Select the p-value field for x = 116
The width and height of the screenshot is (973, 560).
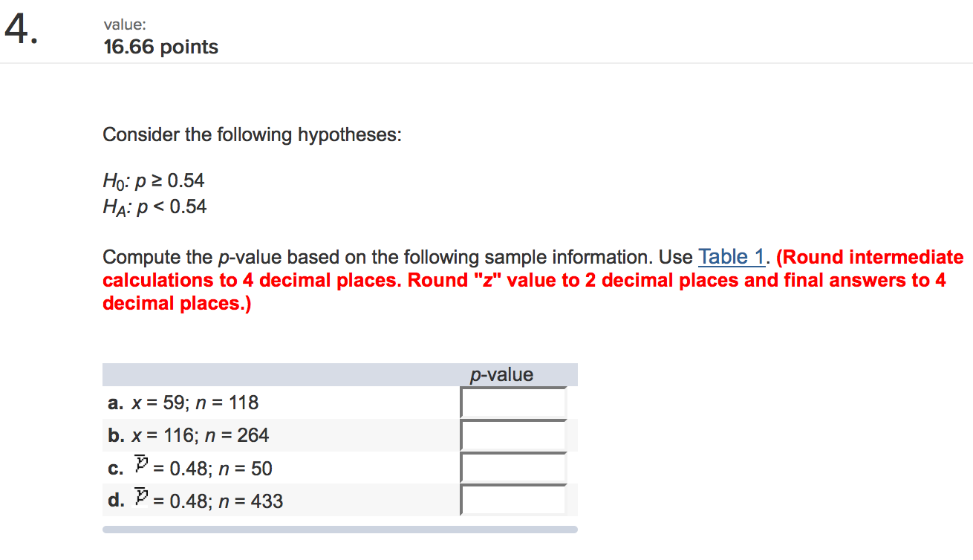513,435
